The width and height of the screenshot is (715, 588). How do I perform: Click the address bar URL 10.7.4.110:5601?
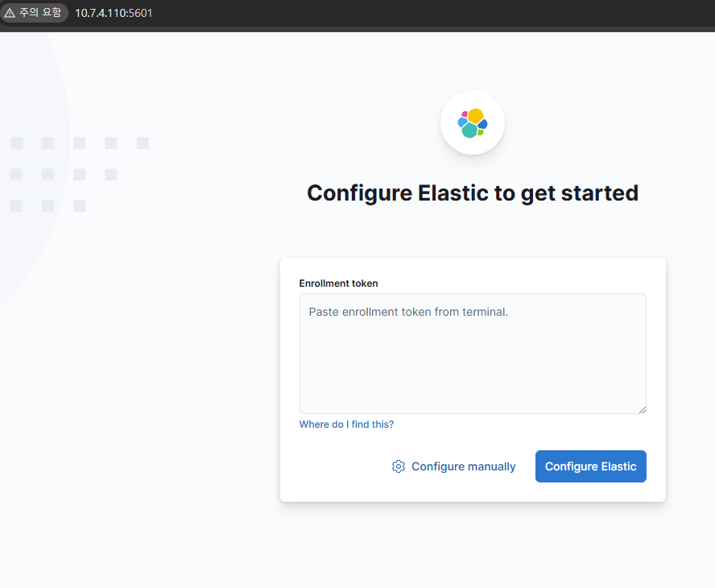point(114,13)
